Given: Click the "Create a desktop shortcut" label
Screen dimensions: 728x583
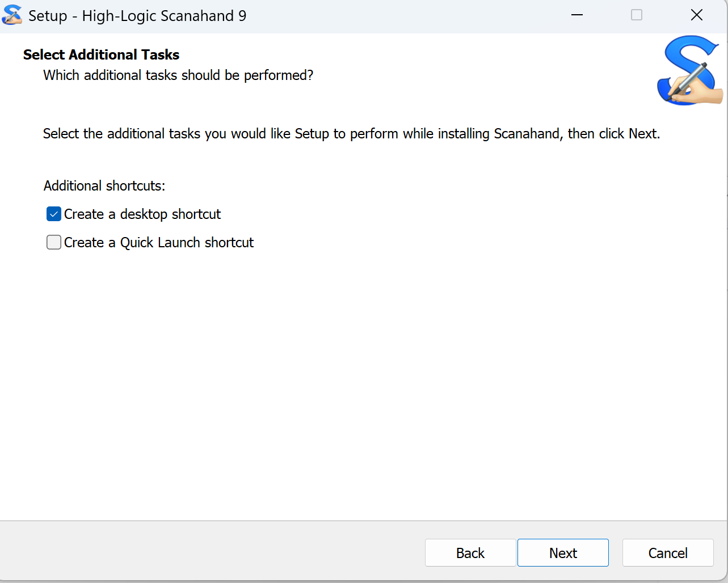Looking at the screenshot, I should (x=142, y=214).
